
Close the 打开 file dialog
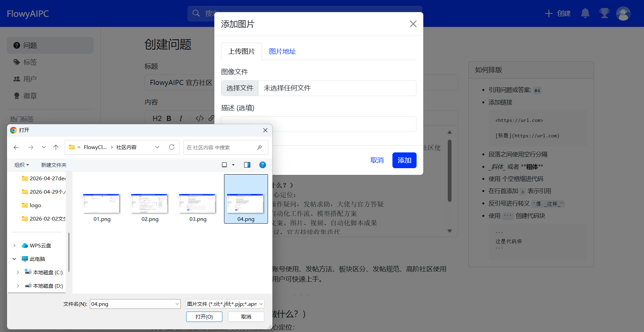[265, 130]
